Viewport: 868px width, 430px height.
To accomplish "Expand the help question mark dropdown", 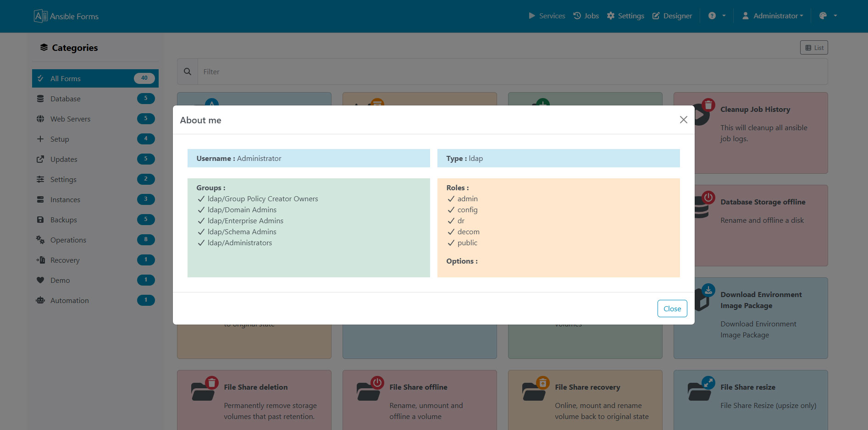I will [716, 15].
